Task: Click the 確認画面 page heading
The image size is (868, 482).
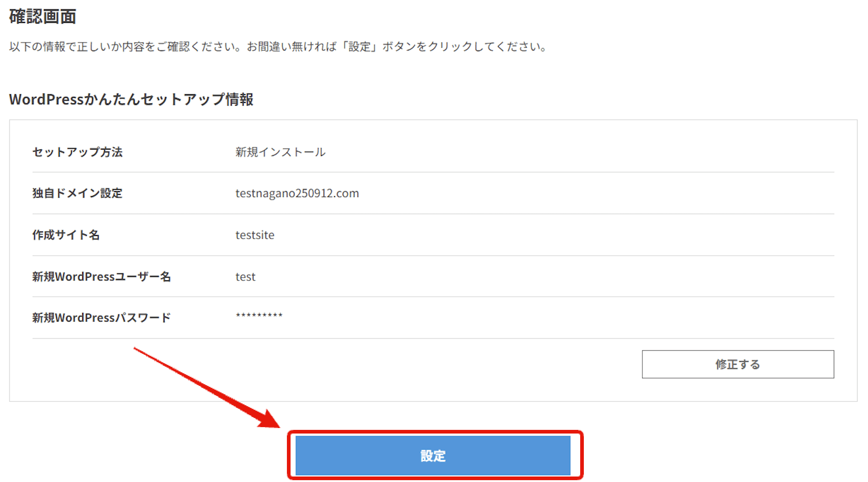Action: pos(42,17)
